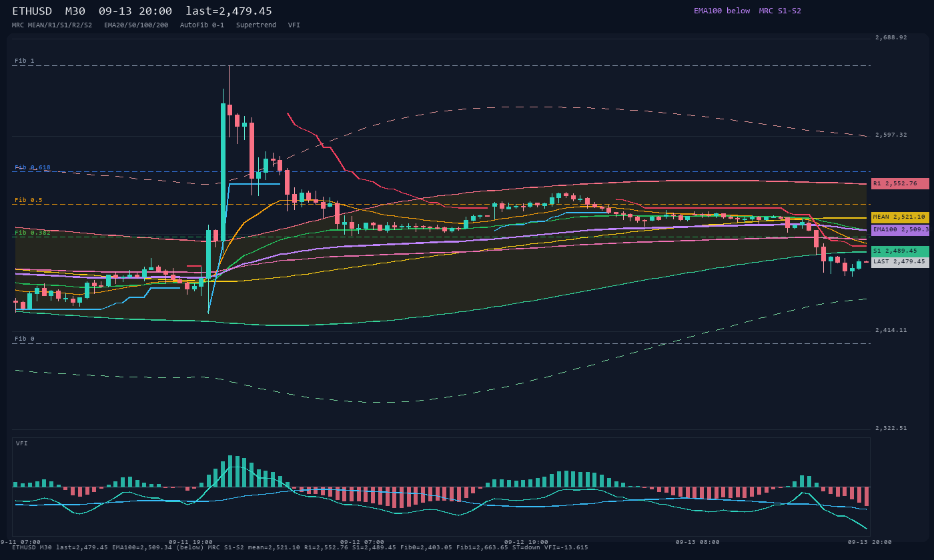Select the 2,414.11 price axis label

[x=891, y=330]
